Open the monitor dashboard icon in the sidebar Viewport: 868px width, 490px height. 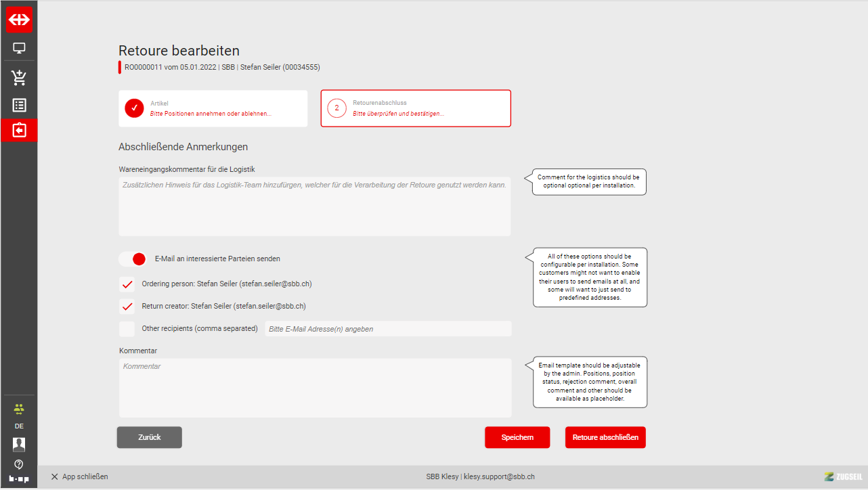(x=19, y=49)
